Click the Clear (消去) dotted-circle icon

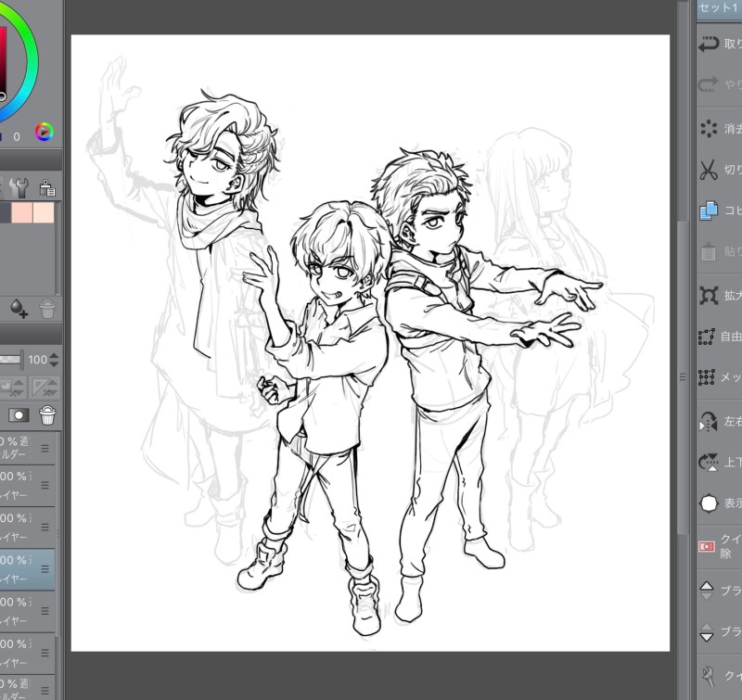coord(709,128)
